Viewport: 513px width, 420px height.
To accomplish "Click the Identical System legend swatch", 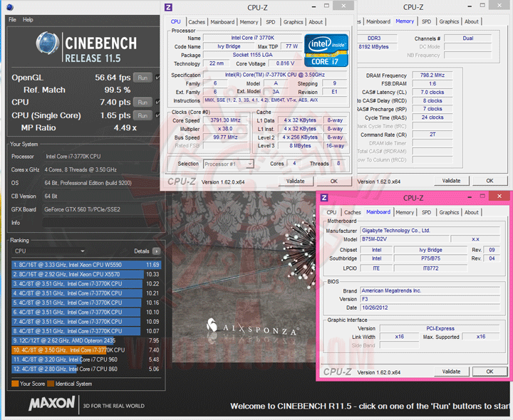I will (51, 384).
